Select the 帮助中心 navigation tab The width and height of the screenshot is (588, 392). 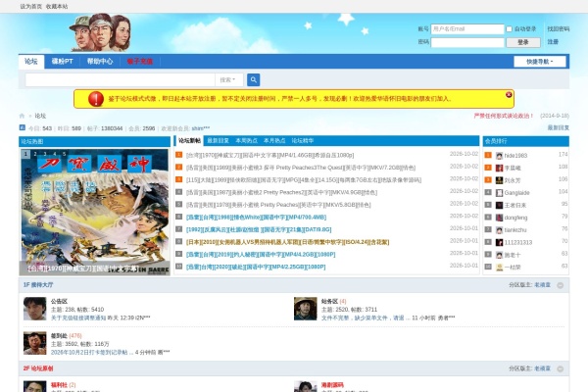(100, 62)
